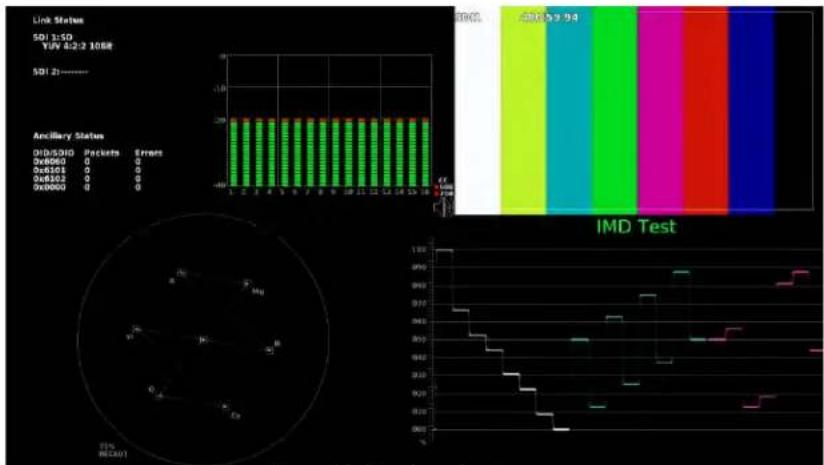The height and width of the screenshot is (465, 824).
Task: Click the R target on the vectorscope
Action: [181, 274]
